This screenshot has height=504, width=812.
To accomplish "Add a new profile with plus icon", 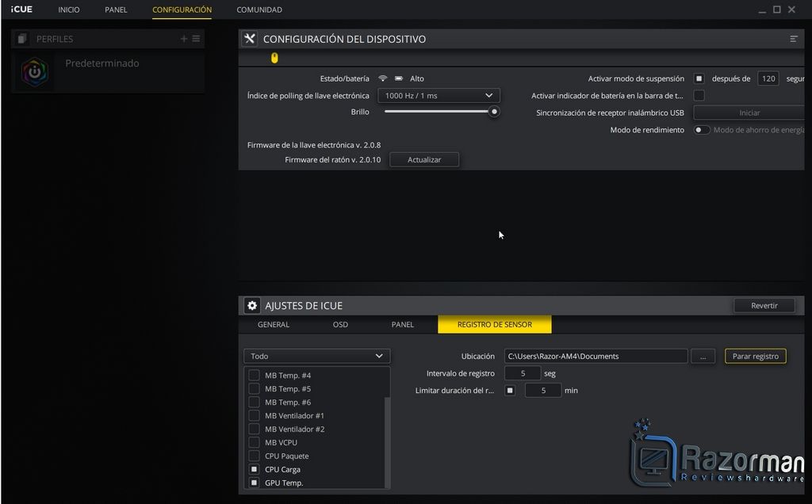I will [x=184, y=39].
